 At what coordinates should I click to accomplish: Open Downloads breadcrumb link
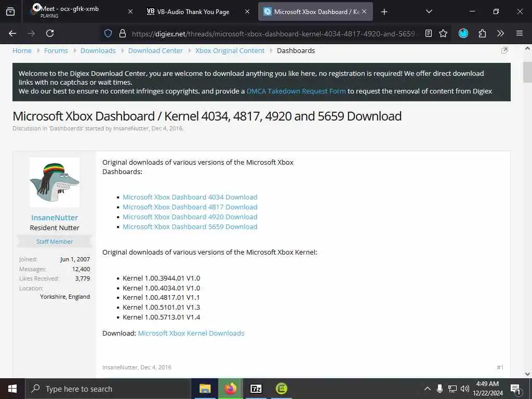pyautogui.click(x=98, y=50)
